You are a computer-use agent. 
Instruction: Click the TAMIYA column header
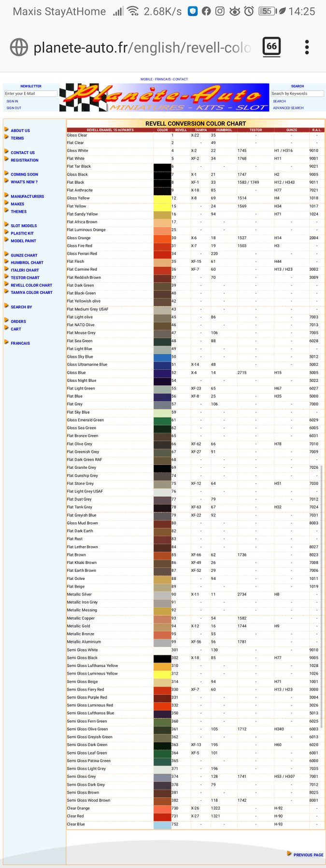[201, 130]
